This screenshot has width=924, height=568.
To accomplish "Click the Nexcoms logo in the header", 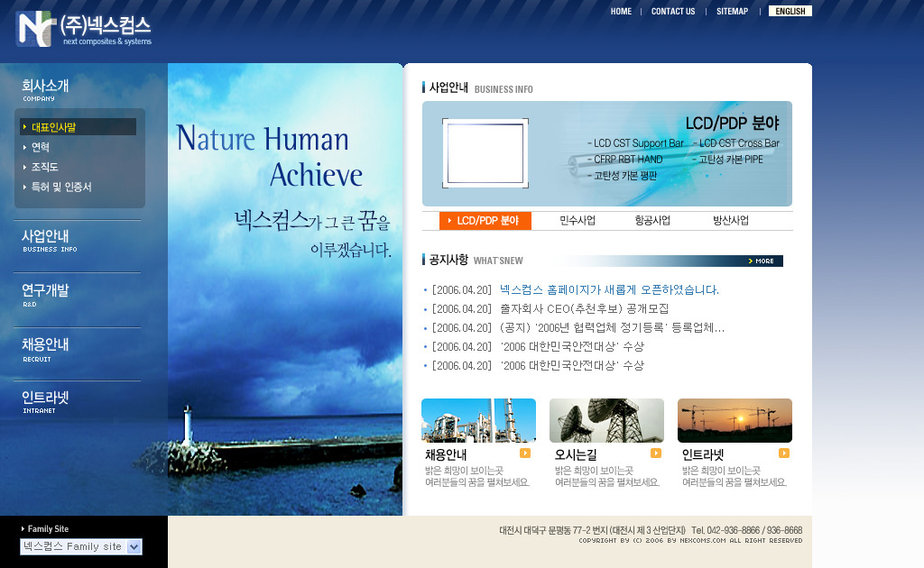I will [83, 29].
